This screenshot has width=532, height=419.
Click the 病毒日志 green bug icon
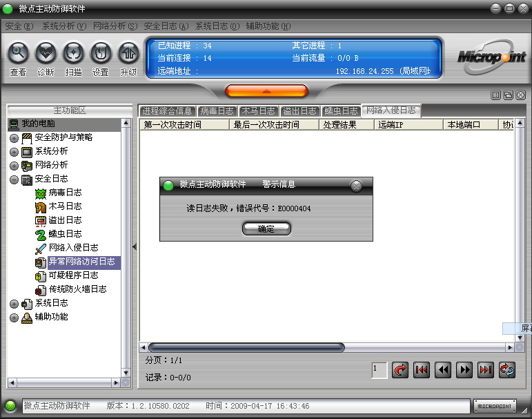[41, 193]
